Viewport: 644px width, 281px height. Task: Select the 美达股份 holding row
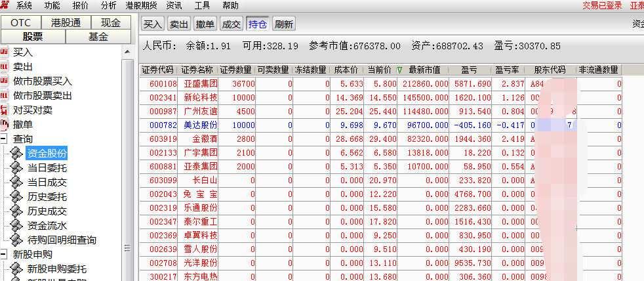click(381, 125)
